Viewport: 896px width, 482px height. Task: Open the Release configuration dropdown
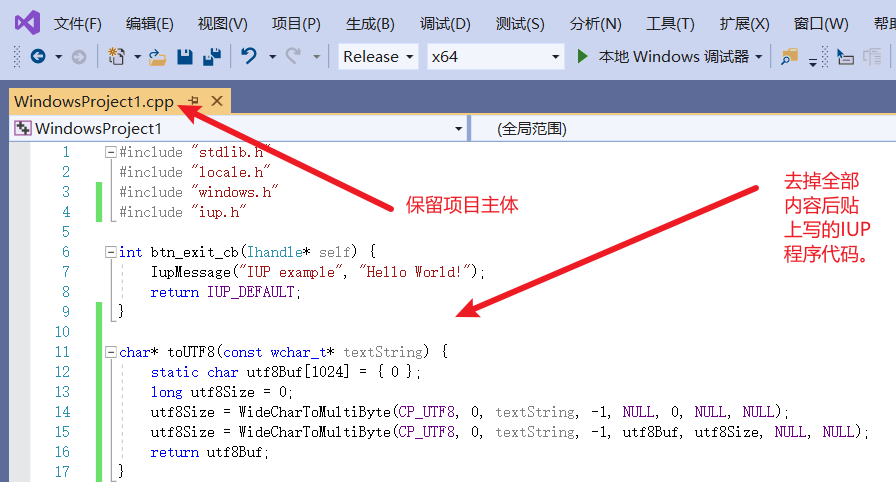click(378, 57)
